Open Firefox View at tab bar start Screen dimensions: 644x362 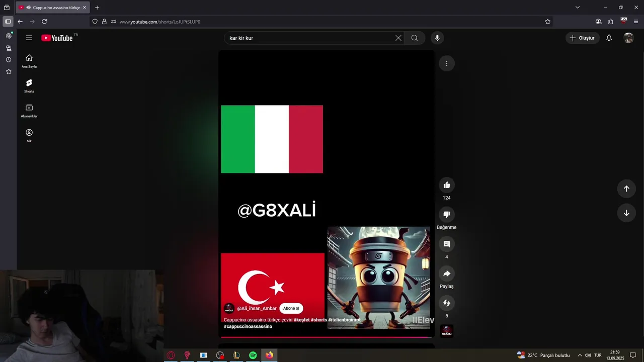tap(7, 8)
